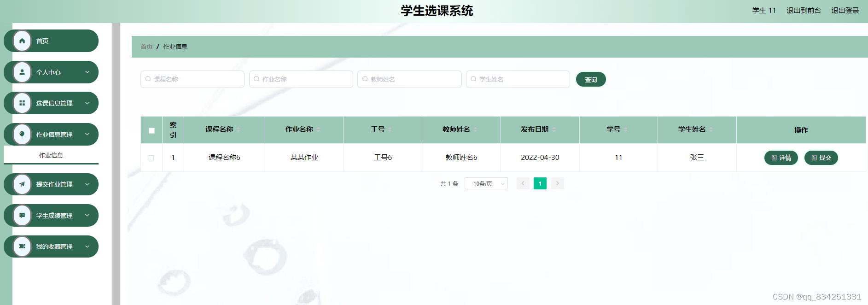The width and height of the screenshot is (868, 305).
Task: Click the search icon in 作业名称 field
Action: click(256, 79)
